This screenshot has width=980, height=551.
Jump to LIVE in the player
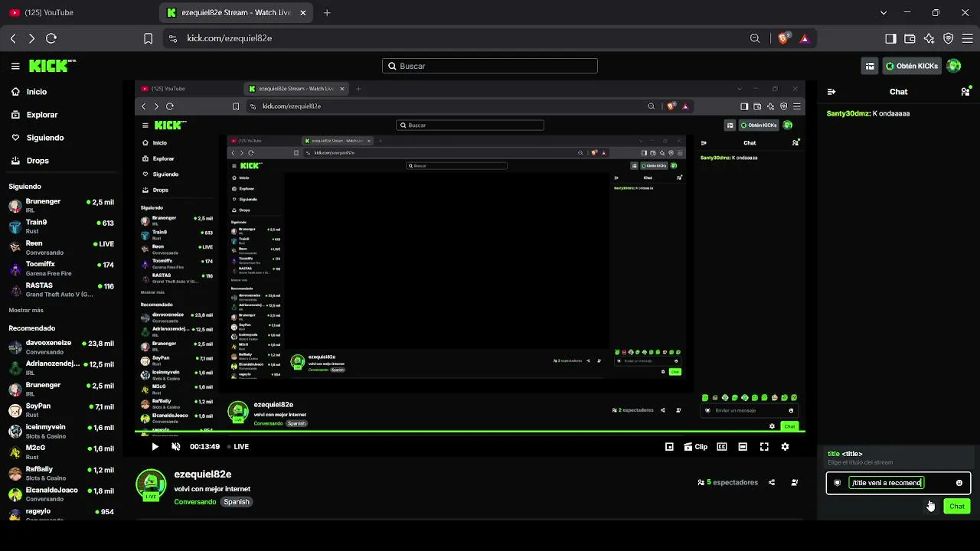pyautogui.click(x=237, y=447)
